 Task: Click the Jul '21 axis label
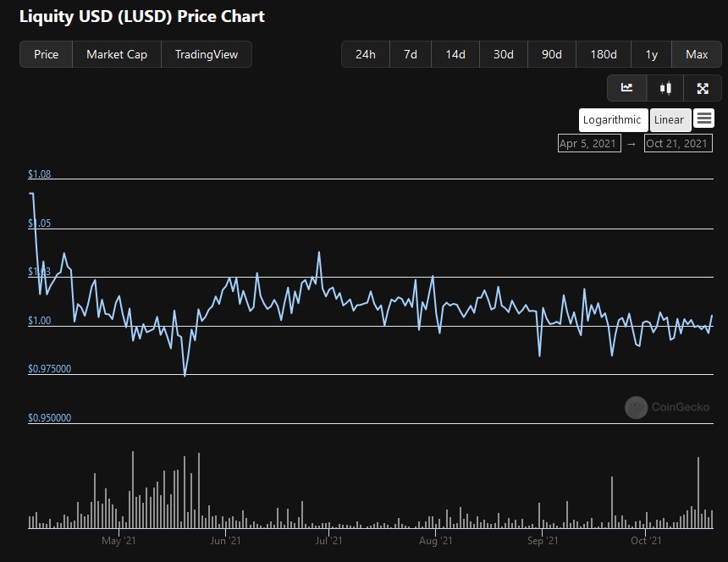(328, 541)
